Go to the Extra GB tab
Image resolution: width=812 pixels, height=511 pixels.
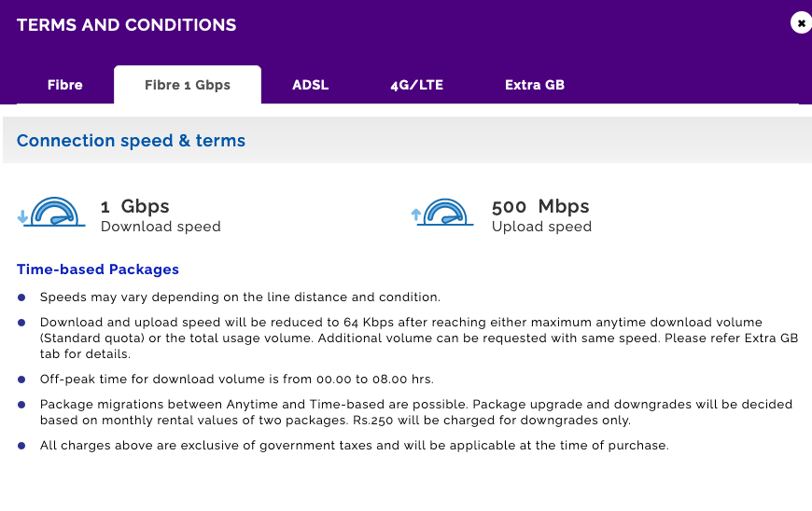(x=535, y=85)
